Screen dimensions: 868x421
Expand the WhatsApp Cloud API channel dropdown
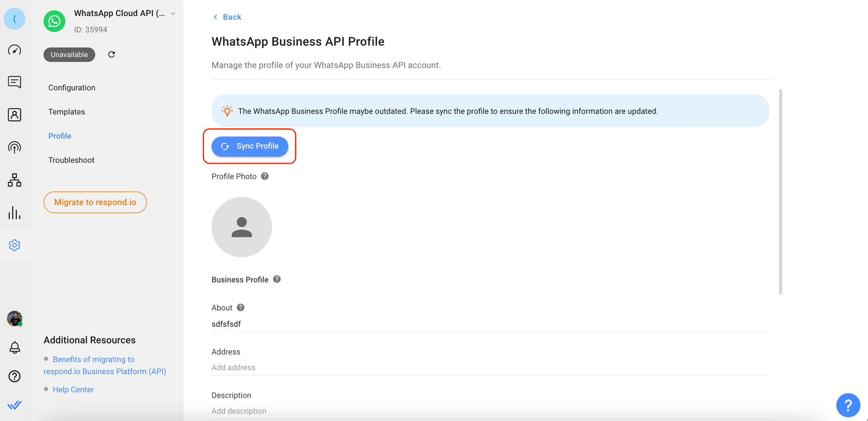173,14
